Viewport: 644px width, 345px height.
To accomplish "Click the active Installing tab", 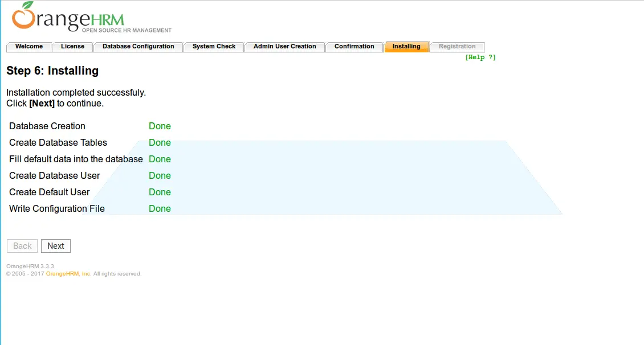I will coord(406,46).
